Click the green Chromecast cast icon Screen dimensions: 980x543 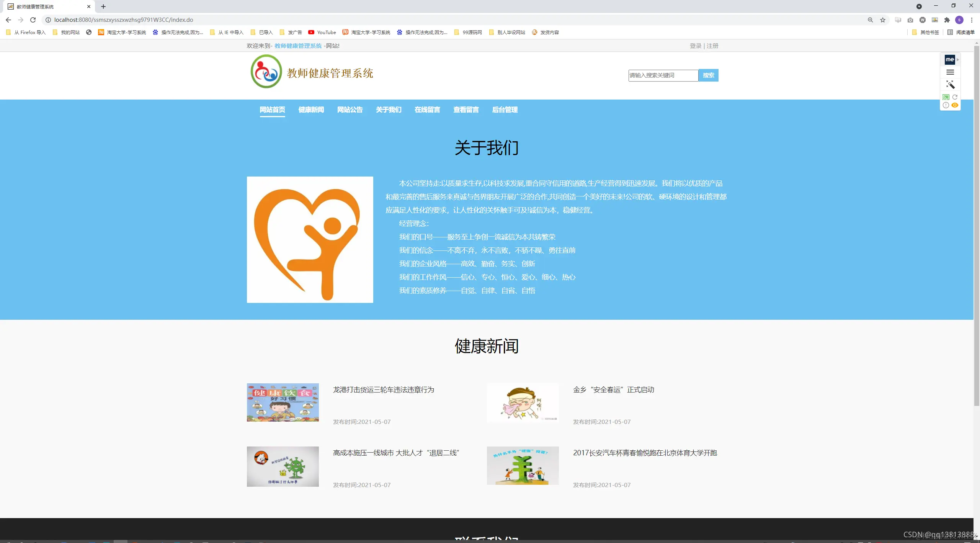(x=946, y=97)
